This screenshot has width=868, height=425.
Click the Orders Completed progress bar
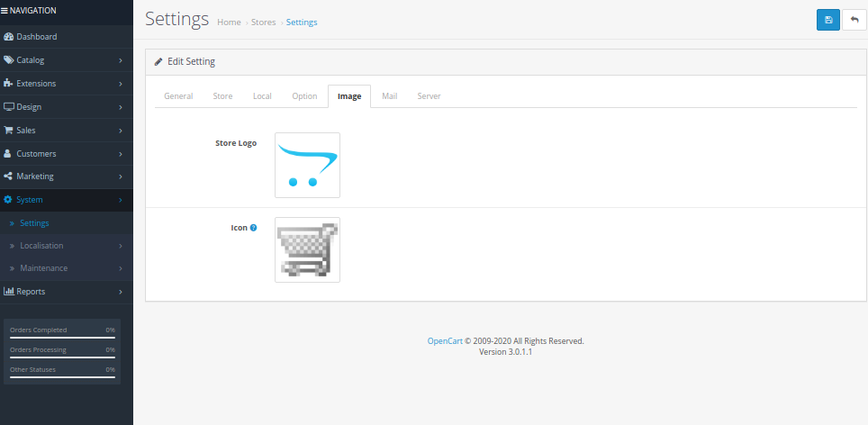pyautogui.click(x=62, y=337)
